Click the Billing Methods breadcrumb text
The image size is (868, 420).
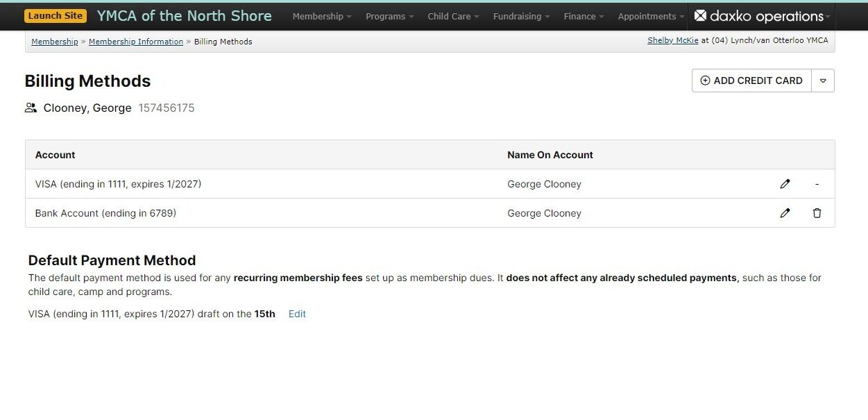tap(223, 42)
